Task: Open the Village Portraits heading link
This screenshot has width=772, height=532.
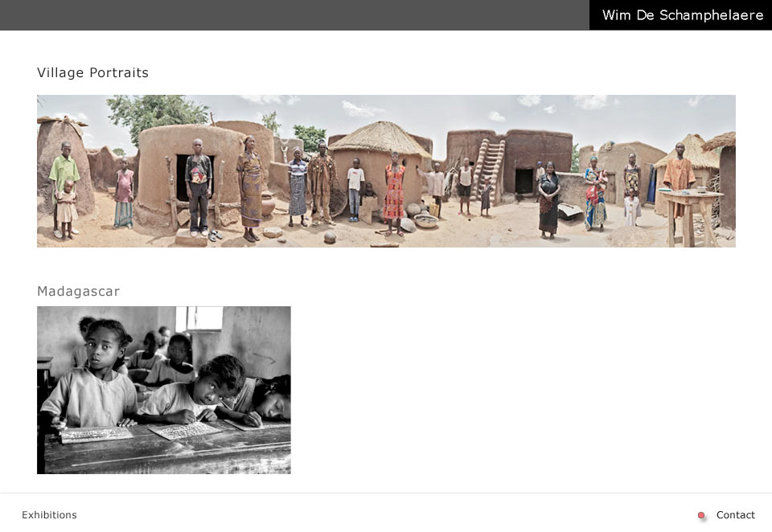Action: tap(92, 72)
